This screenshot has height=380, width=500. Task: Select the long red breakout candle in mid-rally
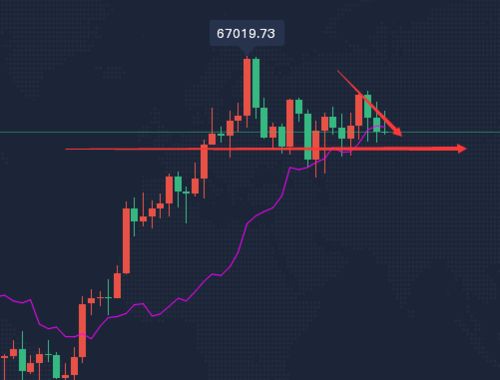[126, 241]
